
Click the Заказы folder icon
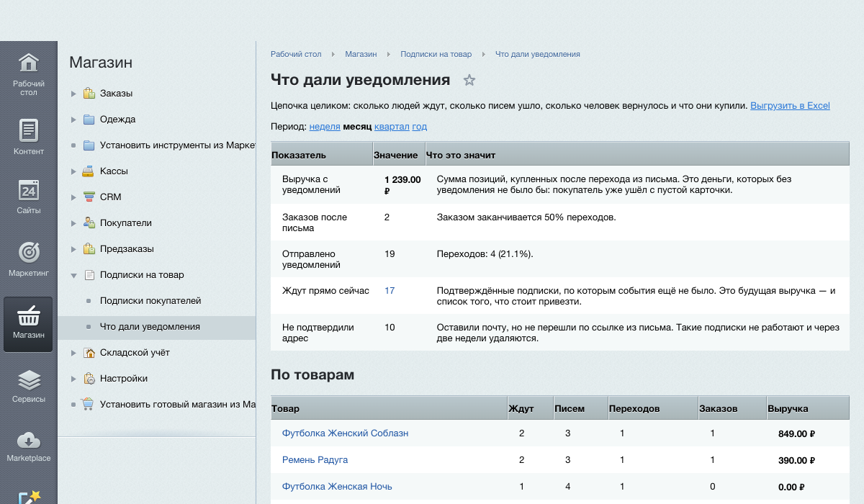(89, 93)
